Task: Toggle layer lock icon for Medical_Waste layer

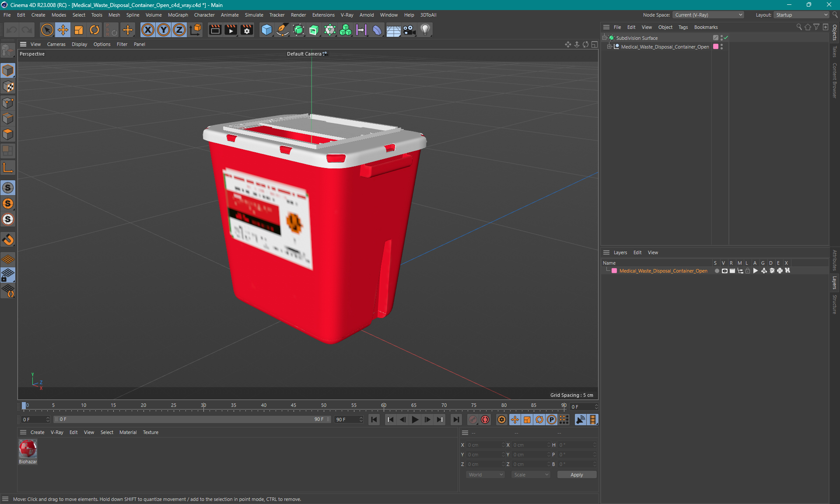Action: point(748,271)
